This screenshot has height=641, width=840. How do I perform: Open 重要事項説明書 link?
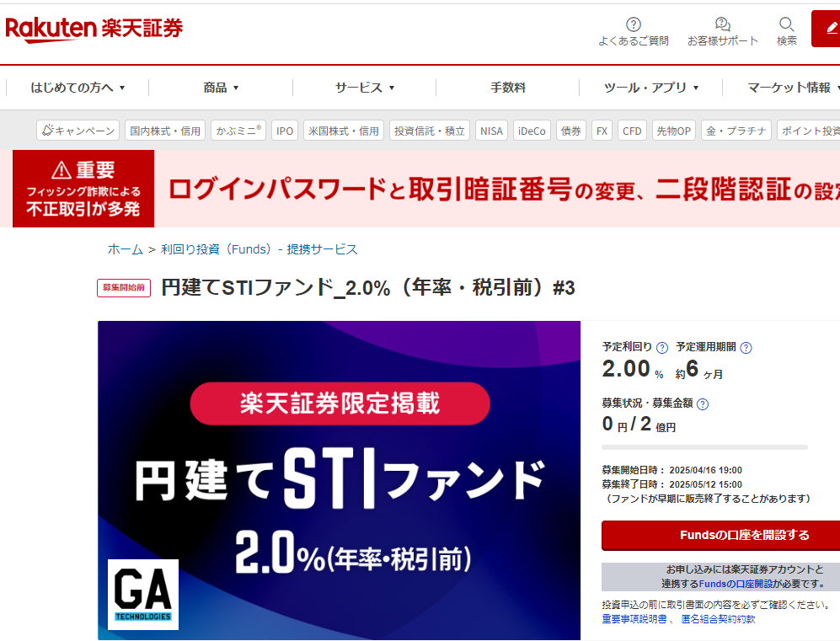(634, 619)
